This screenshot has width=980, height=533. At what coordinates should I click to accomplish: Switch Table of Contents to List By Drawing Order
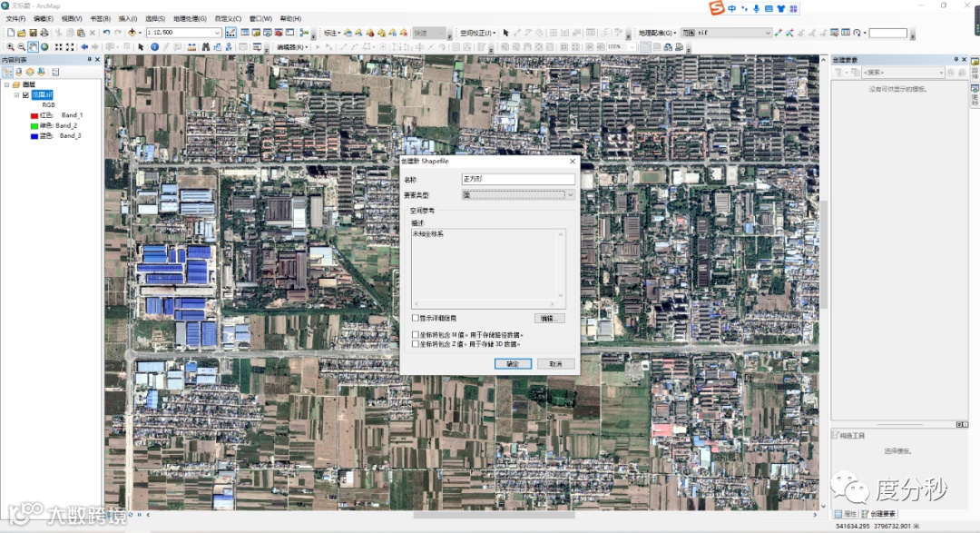(x=7, y=72)
